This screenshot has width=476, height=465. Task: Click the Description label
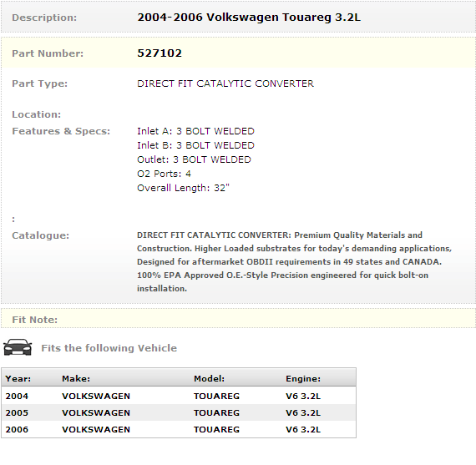[x=44, y=18]
